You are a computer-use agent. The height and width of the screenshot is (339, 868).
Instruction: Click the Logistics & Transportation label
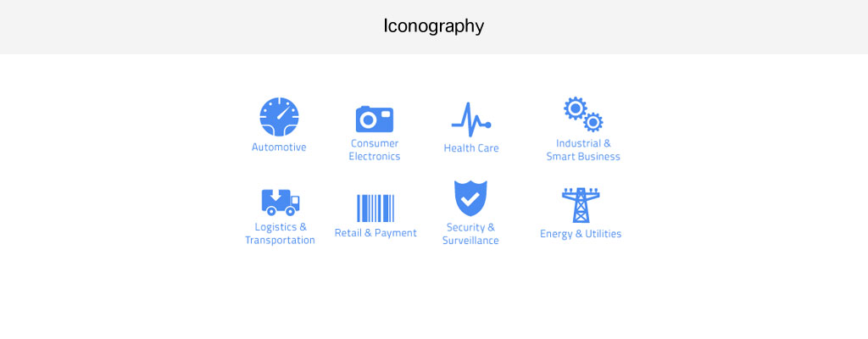(x=280, y=234)
